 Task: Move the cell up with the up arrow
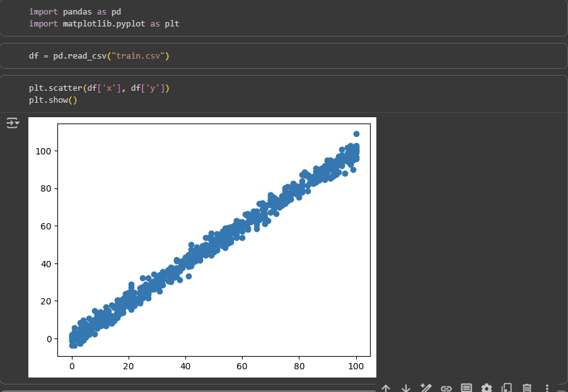386,388
